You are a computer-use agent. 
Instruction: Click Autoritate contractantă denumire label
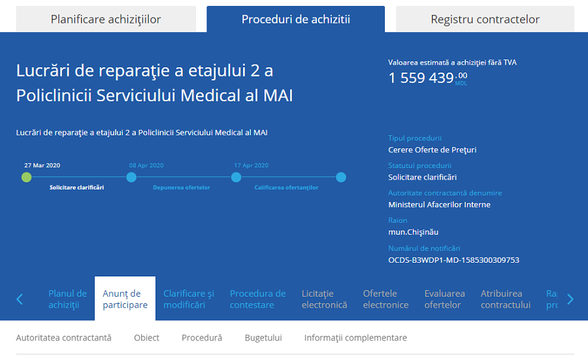(x=445, y=193)
